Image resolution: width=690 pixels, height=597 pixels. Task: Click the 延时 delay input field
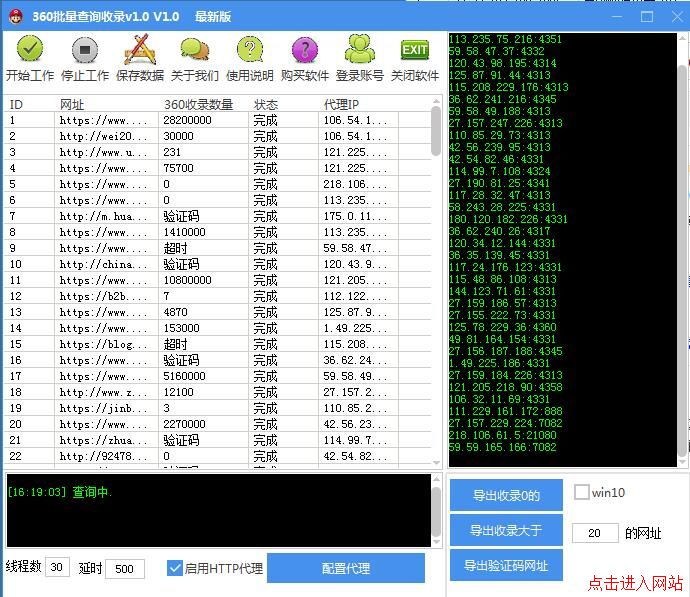click(x=125, y=568)
